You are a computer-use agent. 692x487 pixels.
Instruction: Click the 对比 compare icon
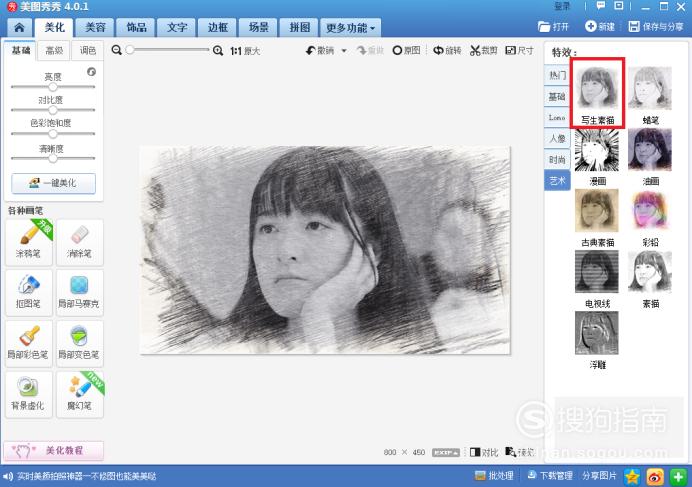(x=475, y=452)
